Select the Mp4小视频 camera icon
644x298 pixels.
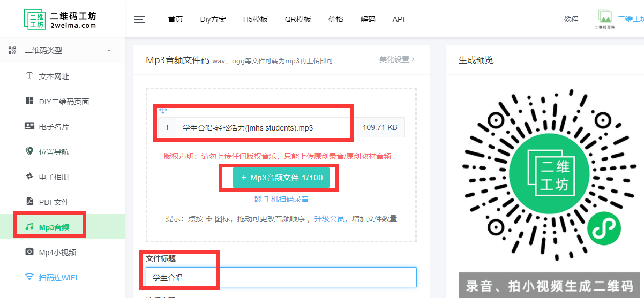click(x=29, y=252)
